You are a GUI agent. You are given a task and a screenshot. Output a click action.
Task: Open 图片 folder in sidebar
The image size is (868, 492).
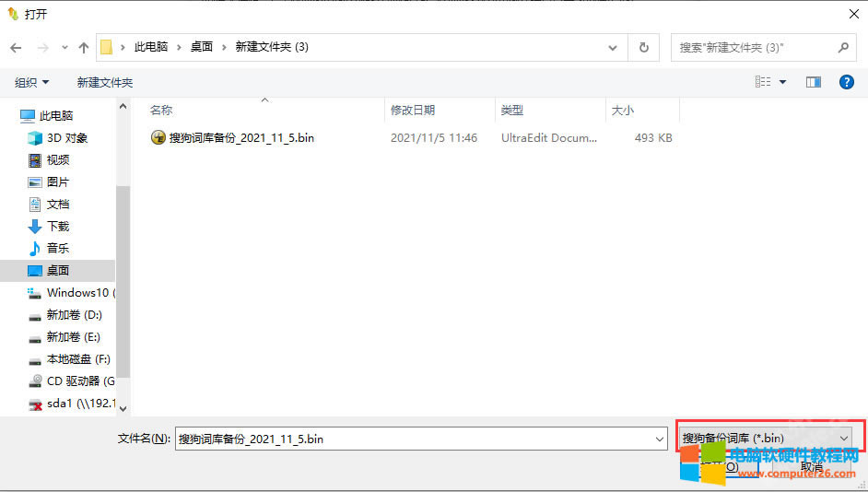point(49,182)
